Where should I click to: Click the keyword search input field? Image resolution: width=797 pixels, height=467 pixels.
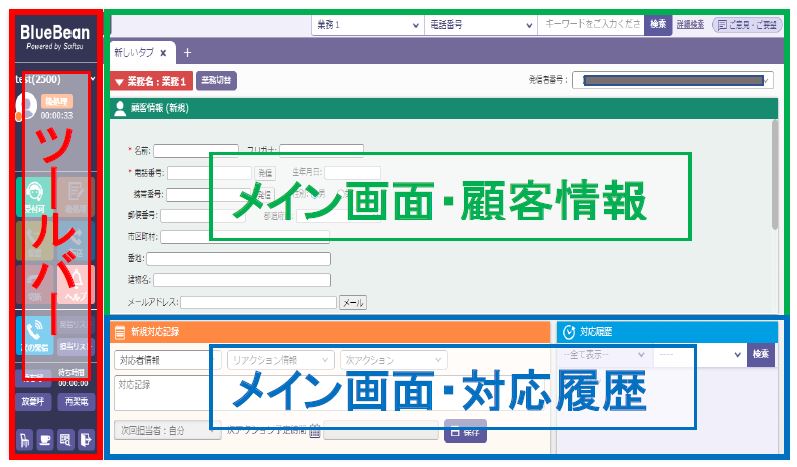tap(590, 23)
